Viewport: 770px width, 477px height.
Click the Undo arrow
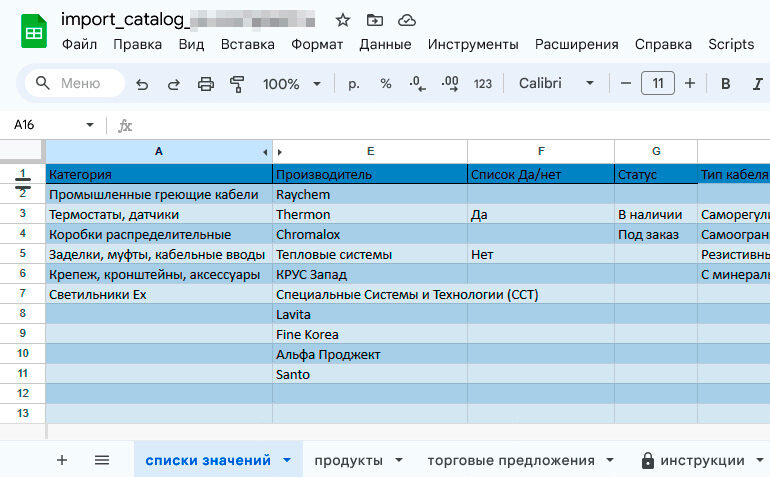(142, 84)
